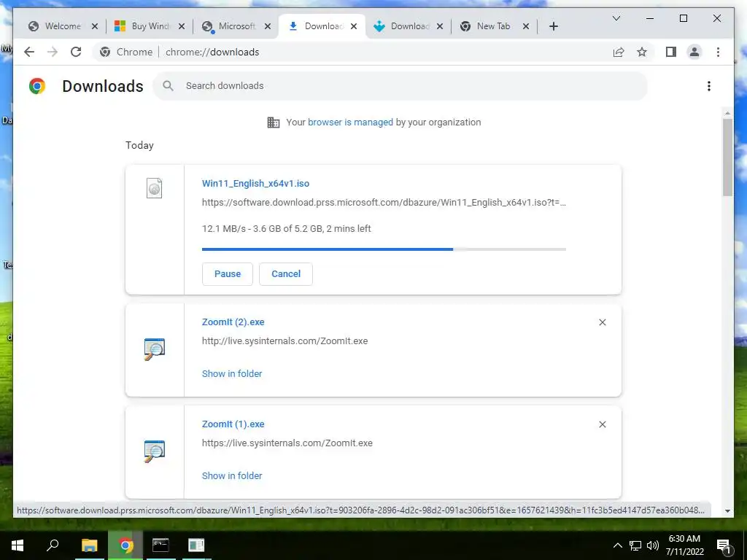The height and width of the screenshot is (560, 747).
Task: Cancel the Win11 ISO download
Action: [286, 274]
